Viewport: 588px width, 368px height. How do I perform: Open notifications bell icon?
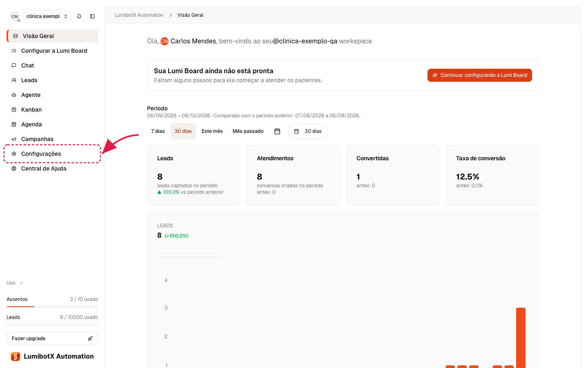79,16
